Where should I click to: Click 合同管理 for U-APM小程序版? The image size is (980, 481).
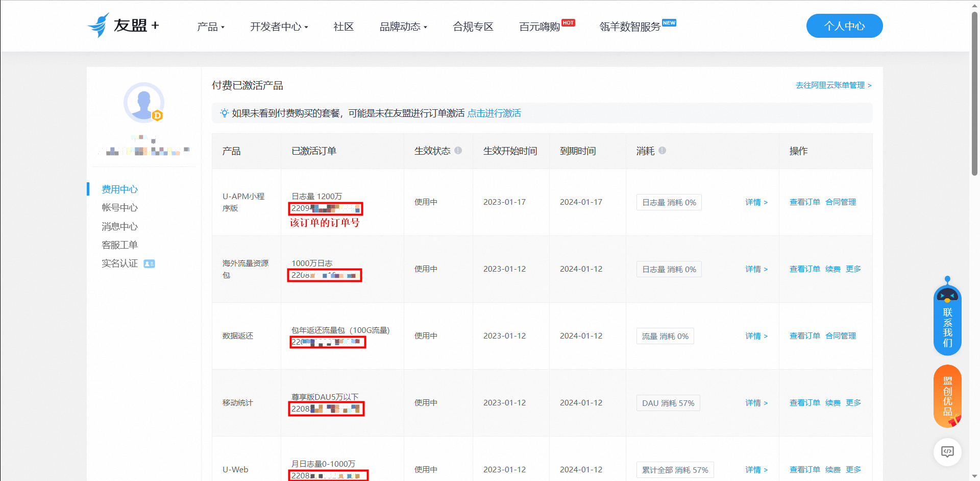[x=841, y=202]
